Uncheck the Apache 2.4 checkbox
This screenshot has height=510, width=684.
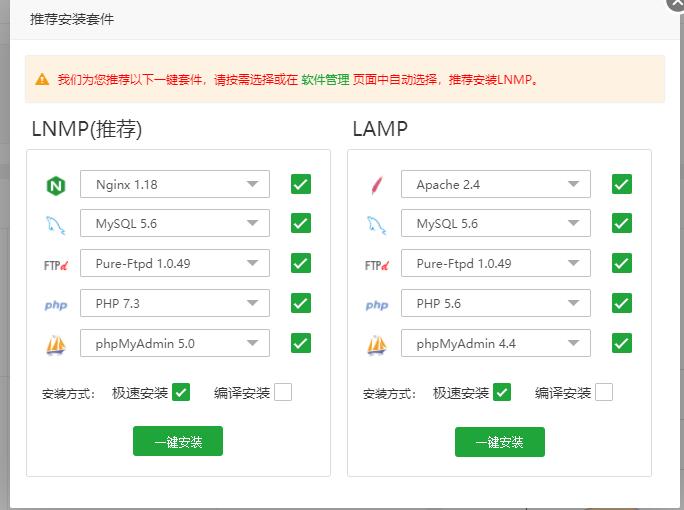[x=622, y=184]
